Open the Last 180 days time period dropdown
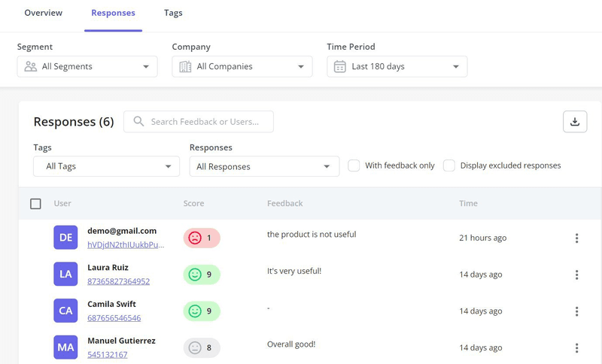Image resolution: width=602 pixels, height=364 pixels. [397, 67]
